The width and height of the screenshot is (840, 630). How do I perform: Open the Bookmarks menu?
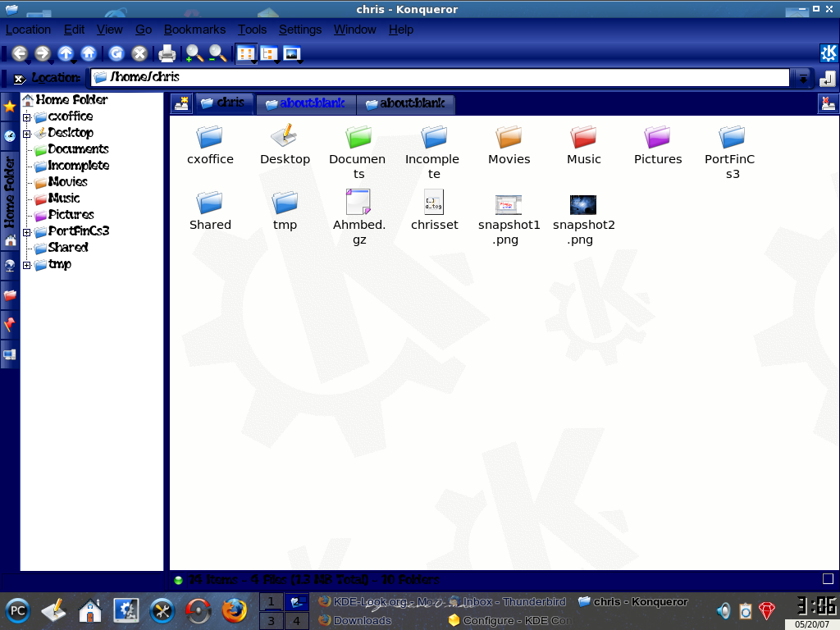click(x=194, y=30)
